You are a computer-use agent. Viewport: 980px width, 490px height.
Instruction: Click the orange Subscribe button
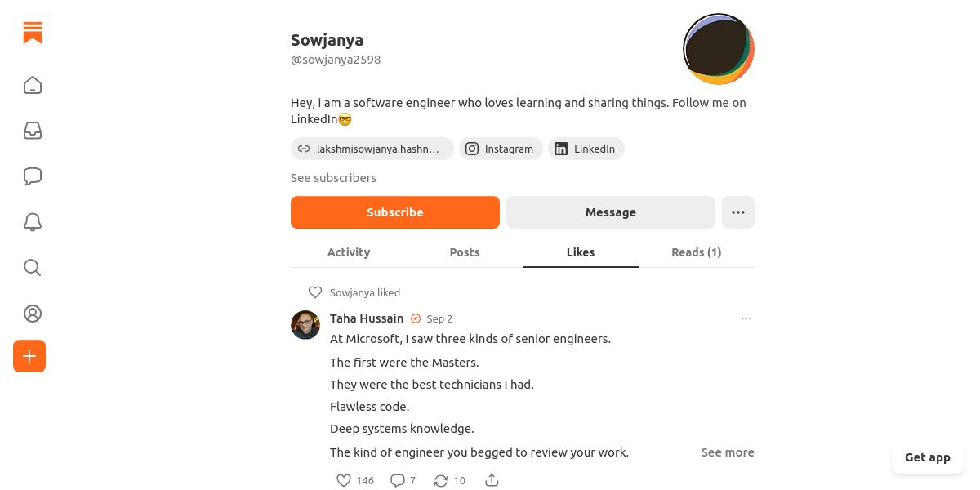click(395, 212)
